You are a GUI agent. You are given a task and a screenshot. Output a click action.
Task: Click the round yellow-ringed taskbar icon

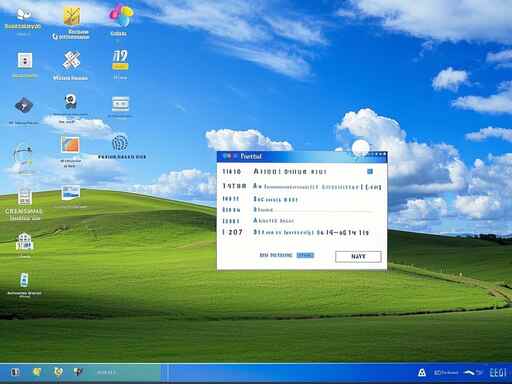(59, 372)
